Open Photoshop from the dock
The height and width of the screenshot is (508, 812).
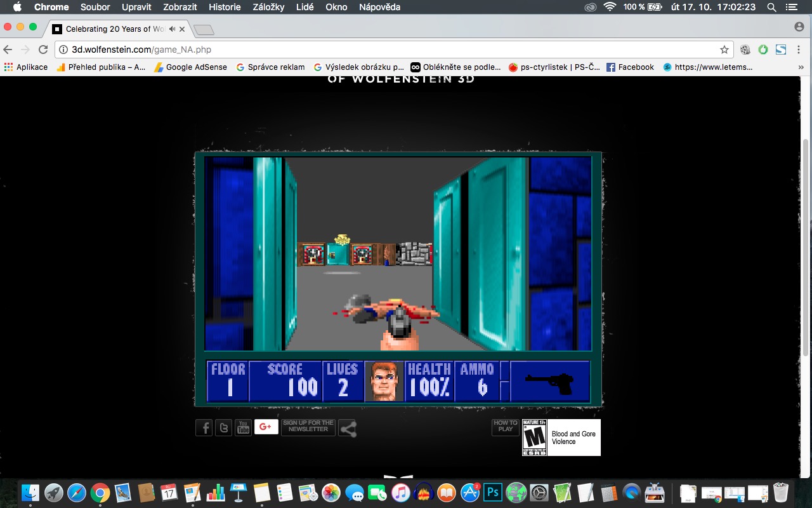(492, 492)
